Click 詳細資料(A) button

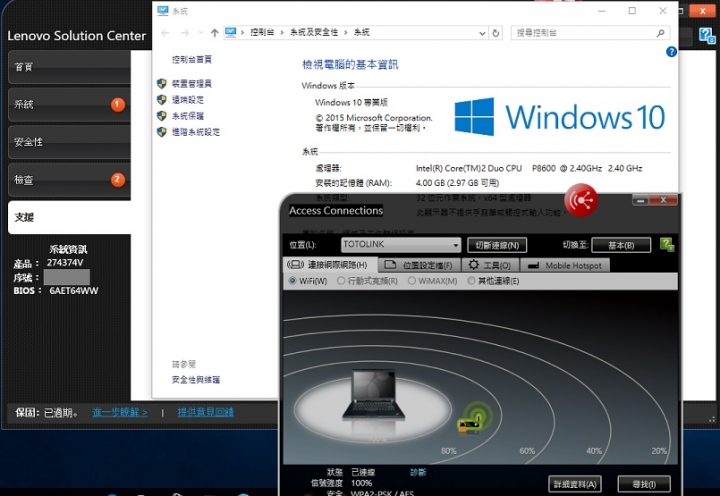pyautogui.click(x=575, y=484)
